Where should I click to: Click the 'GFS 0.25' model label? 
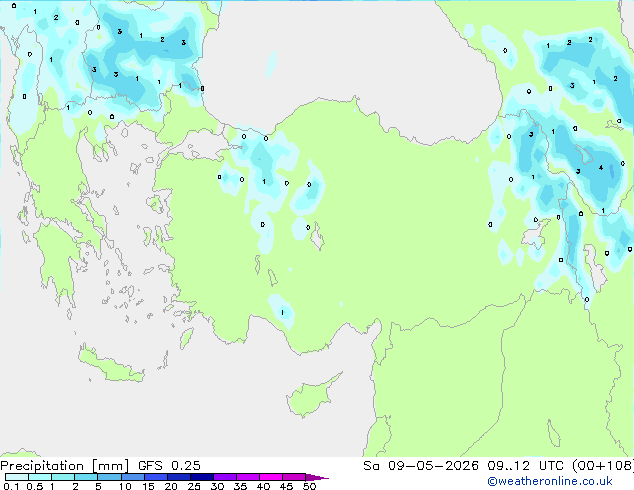[x=169, y=466]
